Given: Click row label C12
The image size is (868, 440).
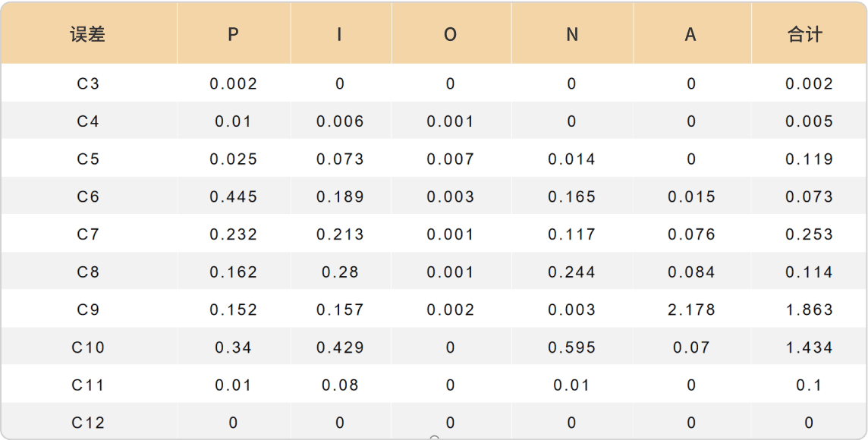Looking at the screenshot, I should coord(88,423).
